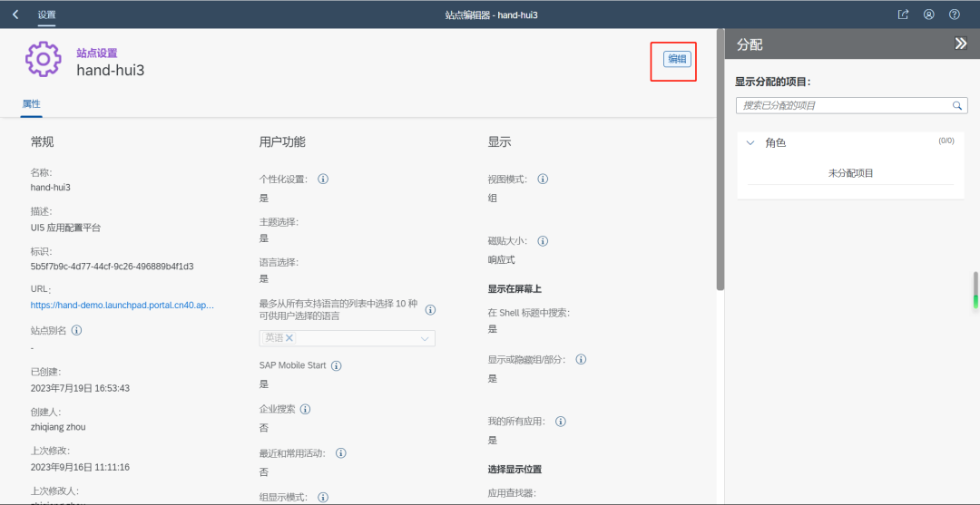
Task: Click the purple gear site settings icon
Action: point(44,59)
